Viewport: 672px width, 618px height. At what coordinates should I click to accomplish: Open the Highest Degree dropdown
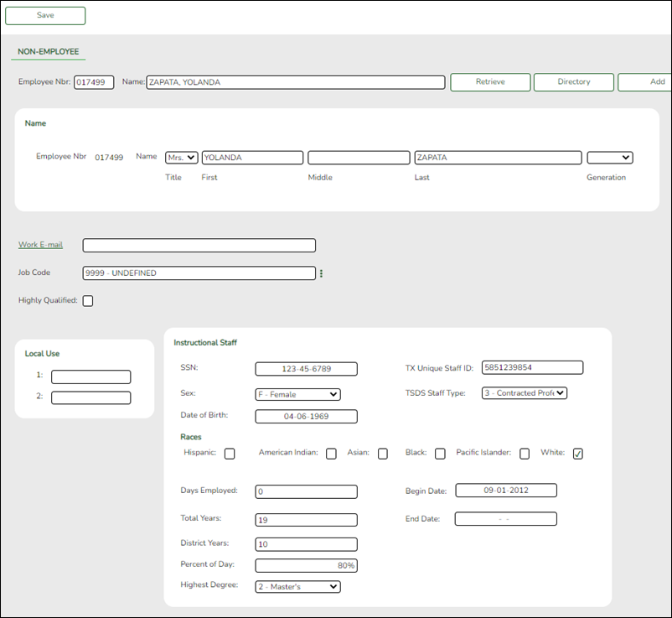pos(297,587)
